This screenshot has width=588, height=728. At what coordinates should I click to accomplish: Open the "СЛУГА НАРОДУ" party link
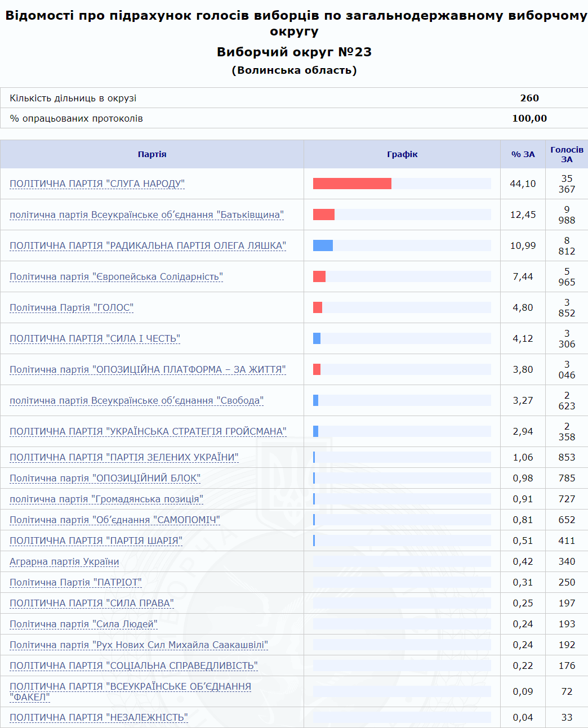[x=97, y=184]
